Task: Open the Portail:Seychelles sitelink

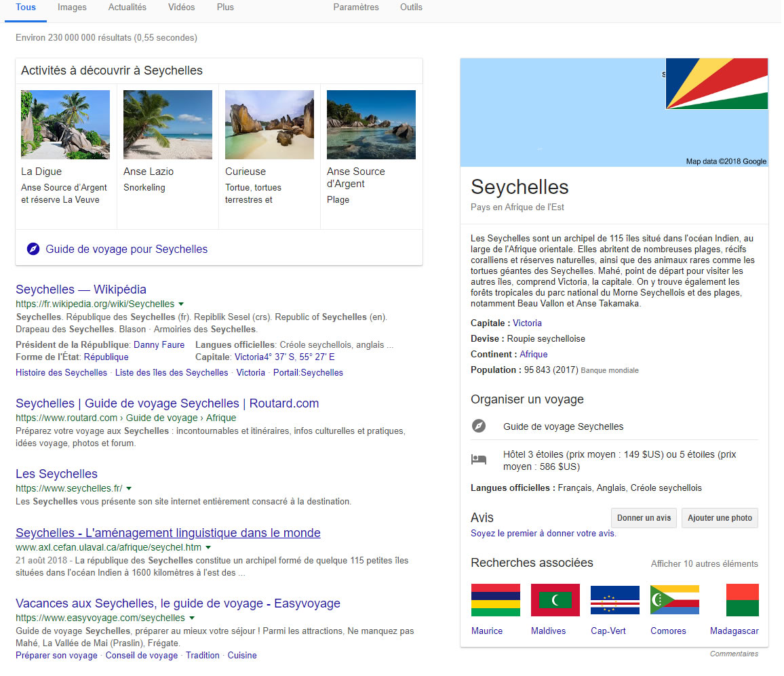Action: coord(308,372)
